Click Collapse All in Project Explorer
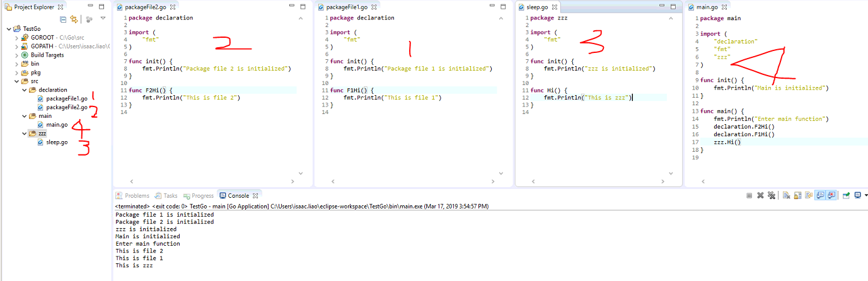The width and height of the screenshot is (868, 281). click(63, 19)
